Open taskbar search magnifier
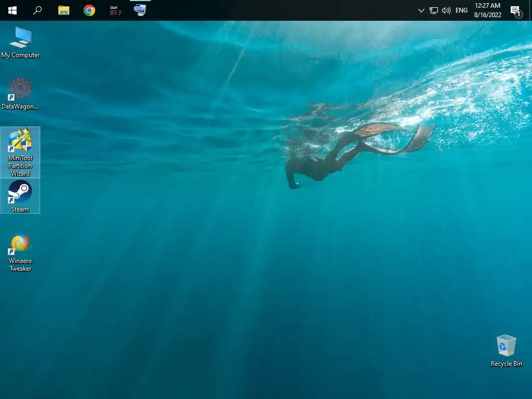This screenshot has width=532, height=399. (37, 10)
